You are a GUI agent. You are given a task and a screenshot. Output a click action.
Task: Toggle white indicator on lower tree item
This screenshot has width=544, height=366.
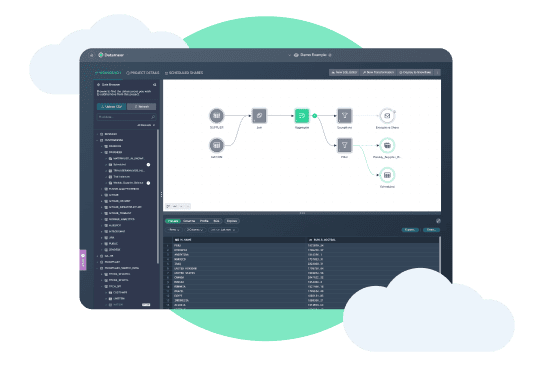tap(148, 183)
